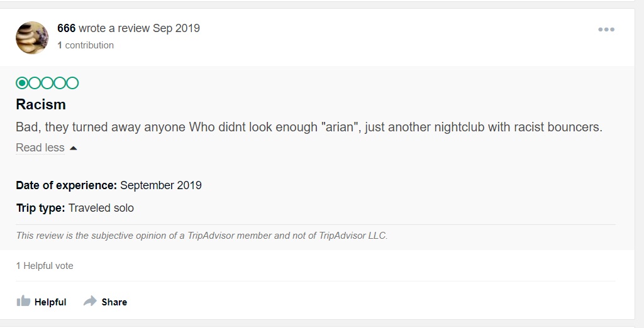Click the "Trip type: Traveled solo" line
The image size is (644, 328).
point(75,207)
